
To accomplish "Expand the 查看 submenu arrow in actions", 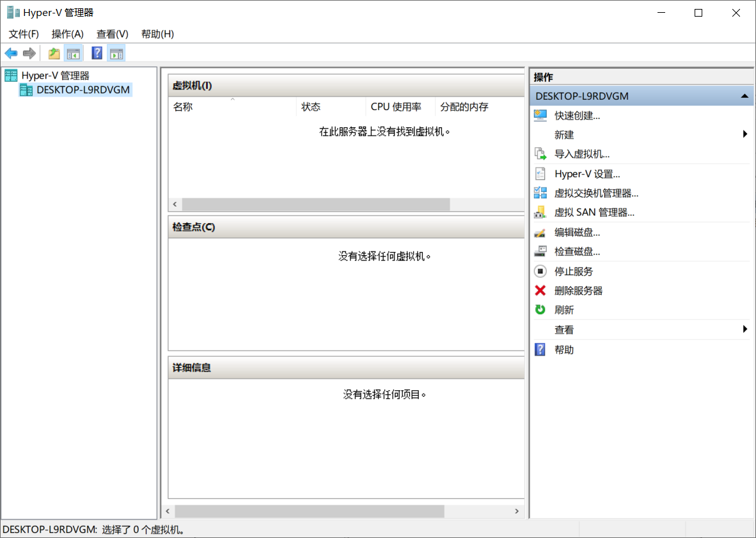I will coord(745,329).
